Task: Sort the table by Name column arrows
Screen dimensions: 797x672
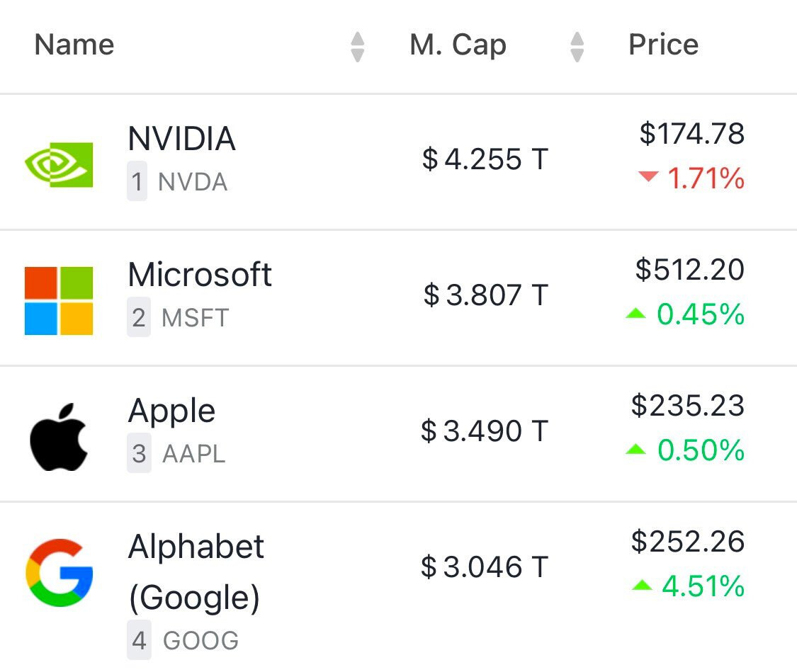Action: (x=358, y=47)
